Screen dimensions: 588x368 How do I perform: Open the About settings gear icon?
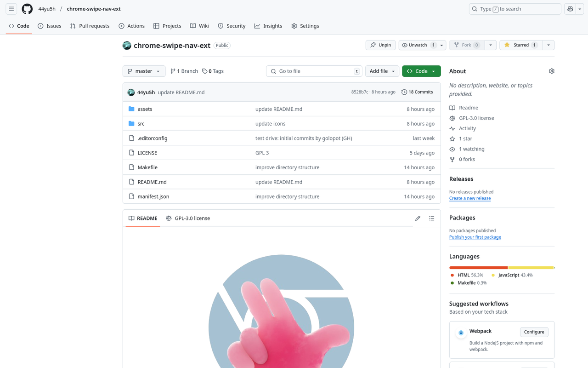[x=552, y=71]
